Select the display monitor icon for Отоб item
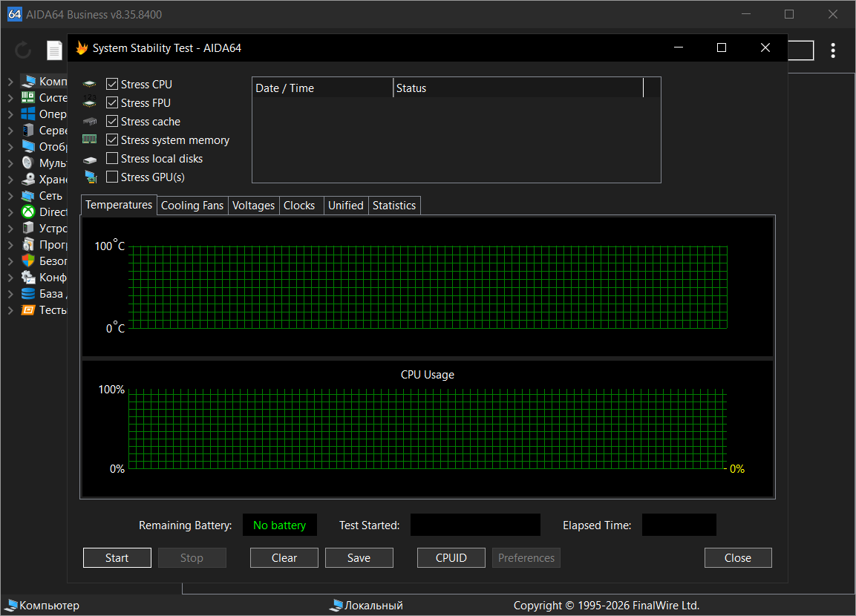Image resolution: width=856 pixels, height=616 pixels. [x=28, y=146]
